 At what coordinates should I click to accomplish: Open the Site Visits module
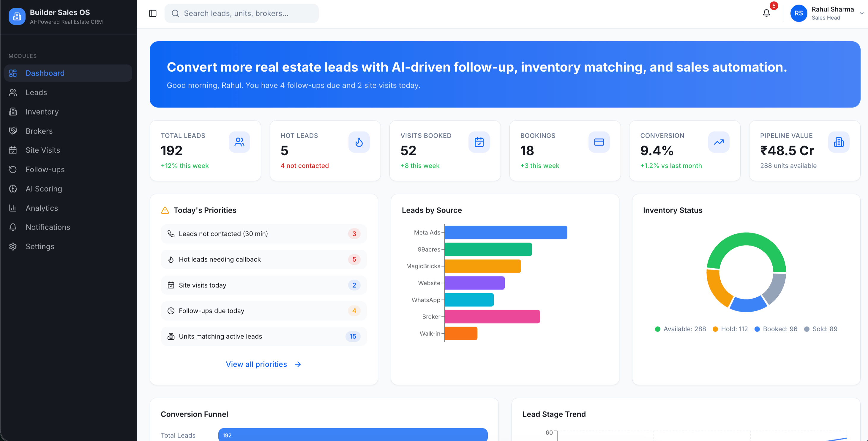[x=68, y=150]
